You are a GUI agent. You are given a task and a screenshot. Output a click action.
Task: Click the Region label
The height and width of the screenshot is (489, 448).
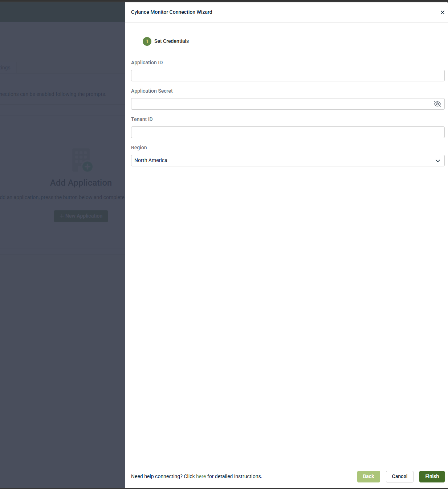point(139,147)
